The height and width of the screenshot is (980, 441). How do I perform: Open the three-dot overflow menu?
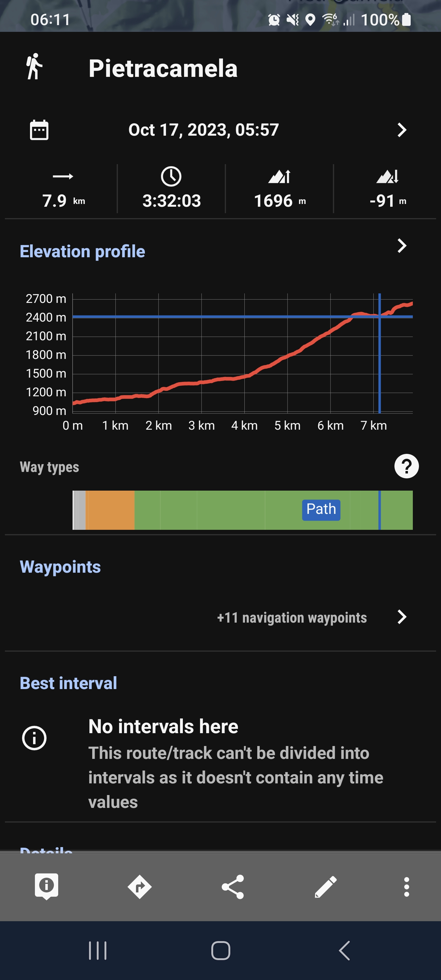[x=406, y=887]
